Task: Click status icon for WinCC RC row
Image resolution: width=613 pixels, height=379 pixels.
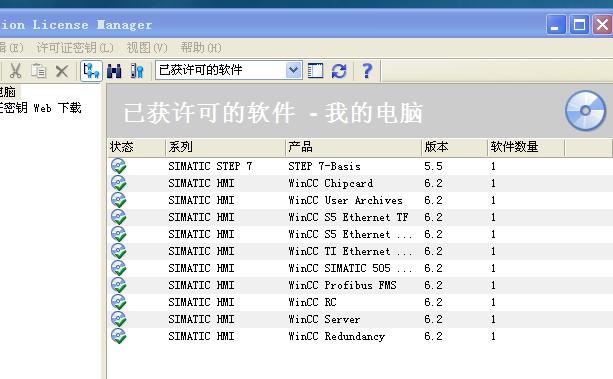Action: [118, 302]
